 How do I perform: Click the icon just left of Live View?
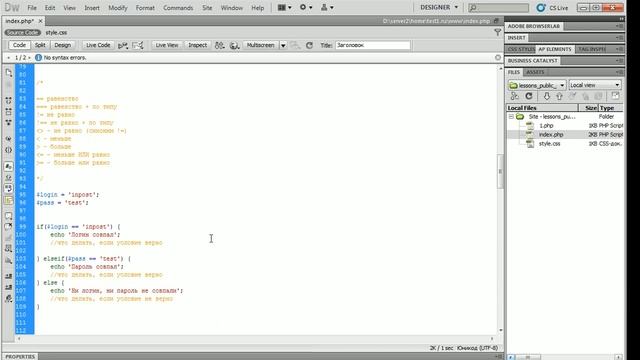[x=138, y=45]
